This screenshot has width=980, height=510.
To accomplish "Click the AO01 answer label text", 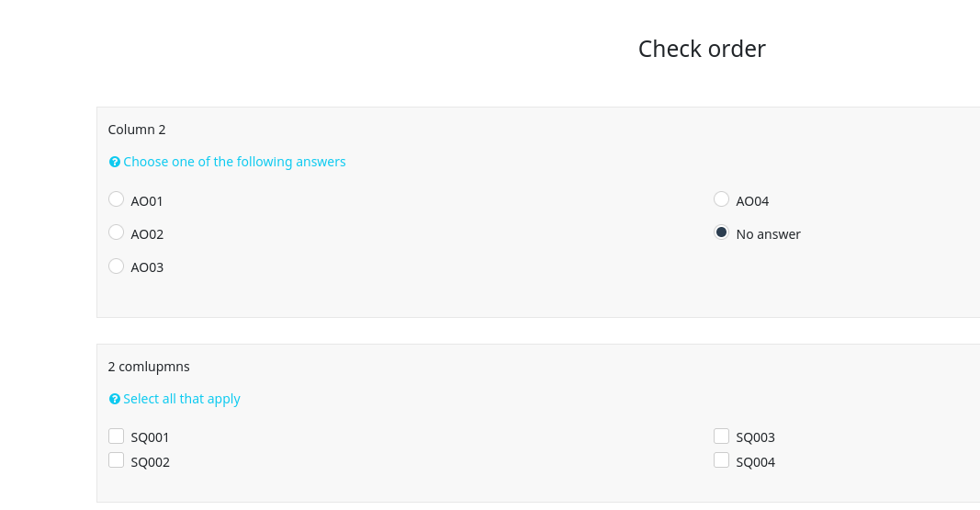I will coord(147,201).
